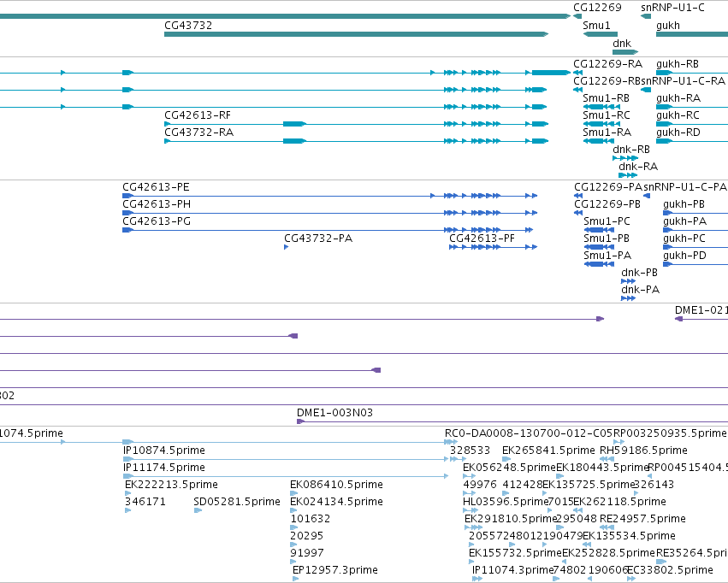The height and width of the screenshot is (583, 728).
Task: Click transcript label Smu1-RB
Action: coord(606,98)
